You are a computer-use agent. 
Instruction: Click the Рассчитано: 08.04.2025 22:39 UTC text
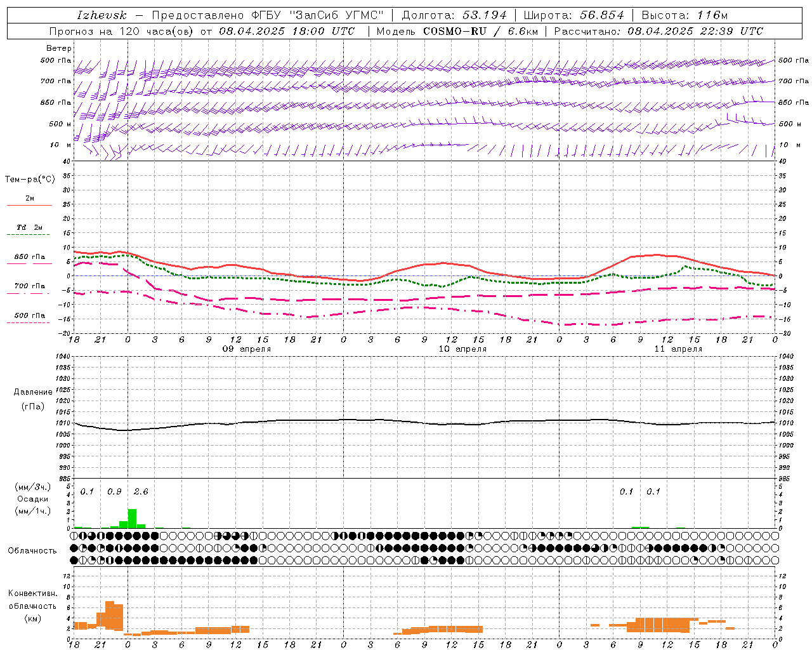659,31
